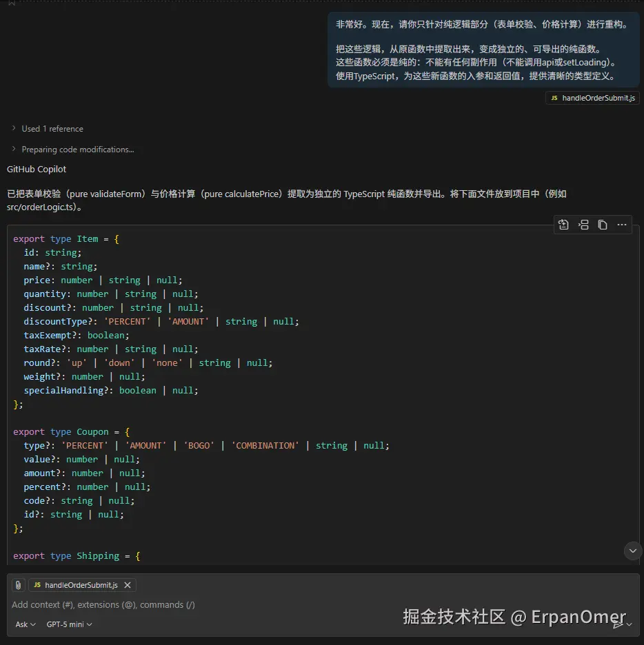The image size is (644, 645).
Task: Click the line 'export type Item = {'
Action: point(66,239)
